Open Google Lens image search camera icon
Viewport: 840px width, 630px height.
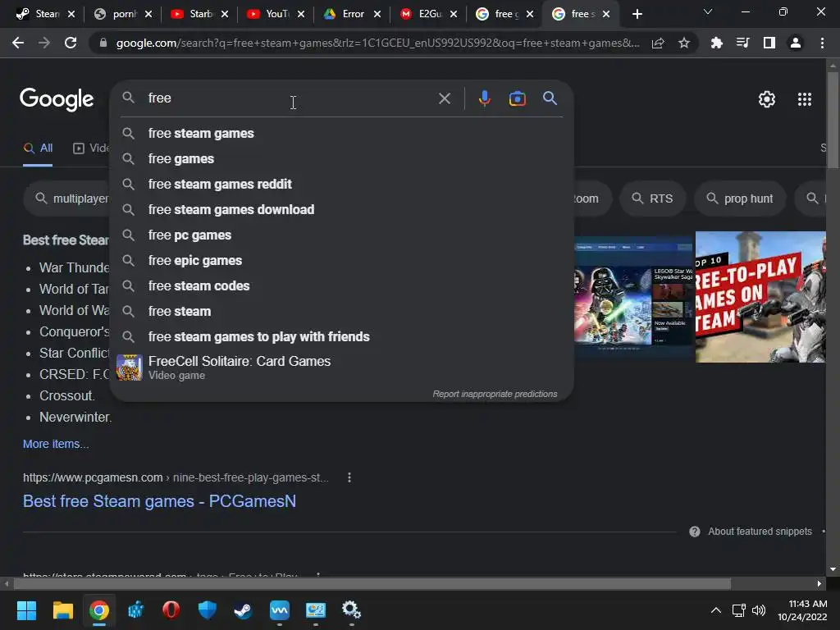point(517,98)
